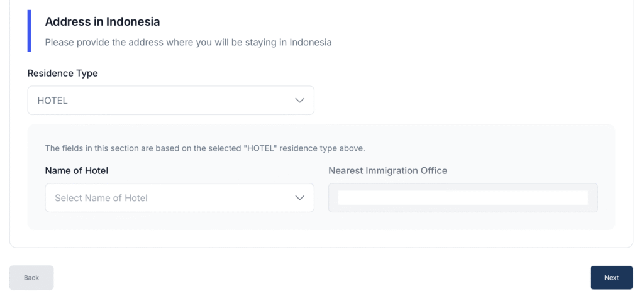Click the "Please provide the address" description text
The image size is (644, 301).
[188, 43]
